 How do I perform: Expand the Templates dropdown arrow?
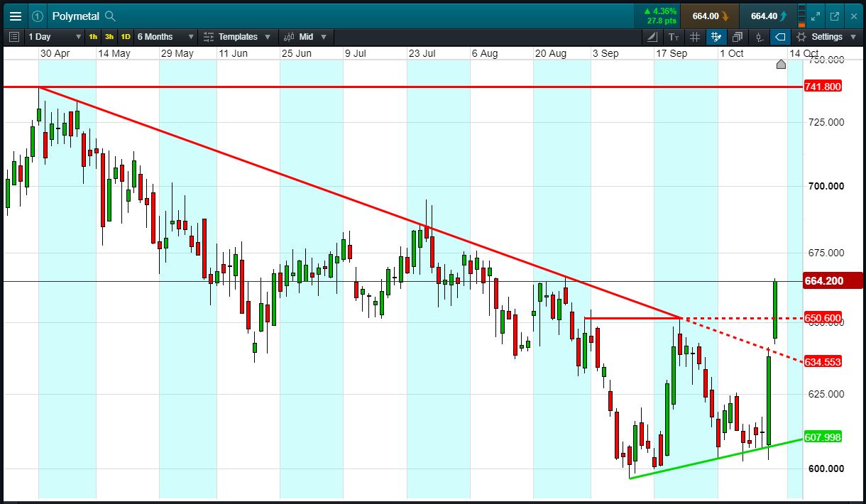(267, 37)
